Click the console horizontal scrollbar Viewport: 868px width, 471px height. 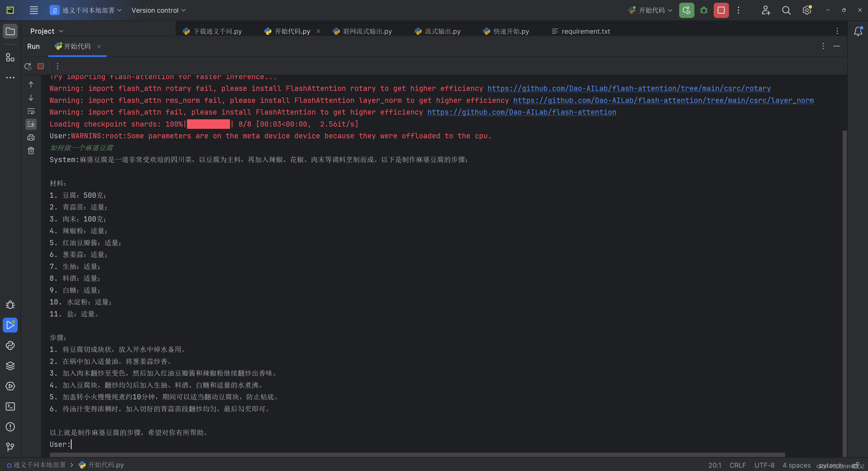pyautogui.click(x=418, y=455)
